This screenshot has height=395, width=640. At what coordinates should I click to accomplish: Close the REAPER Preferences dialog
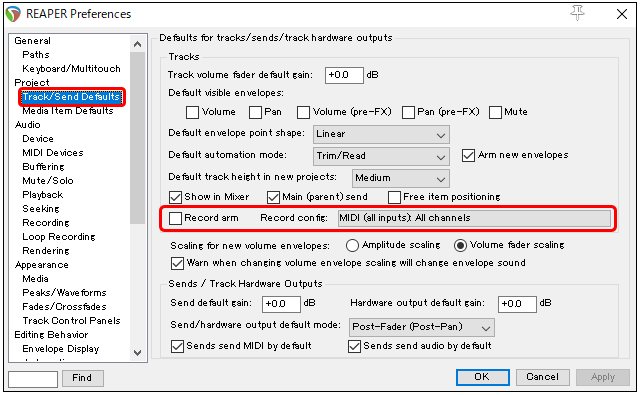[622, 14]
